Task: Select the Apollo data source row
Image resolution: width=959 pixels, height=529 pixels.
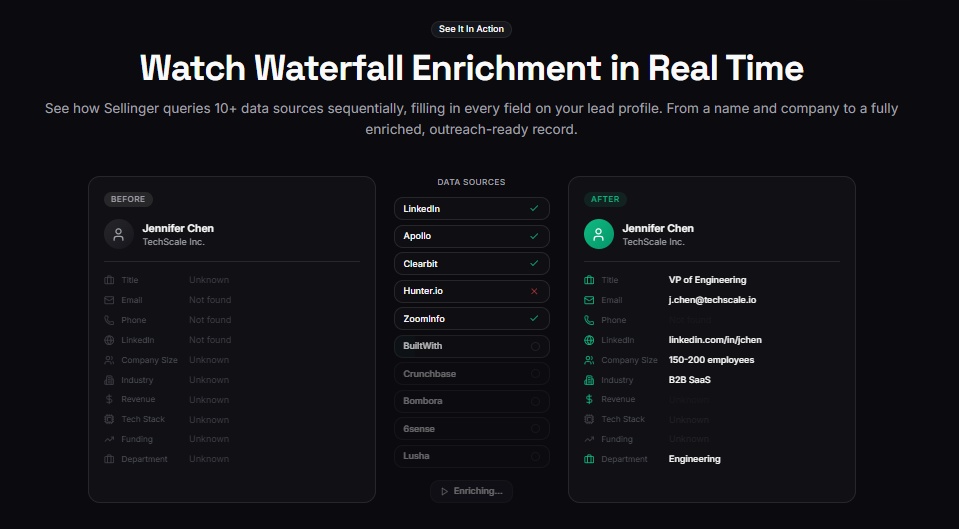Action: coord(472,236)
